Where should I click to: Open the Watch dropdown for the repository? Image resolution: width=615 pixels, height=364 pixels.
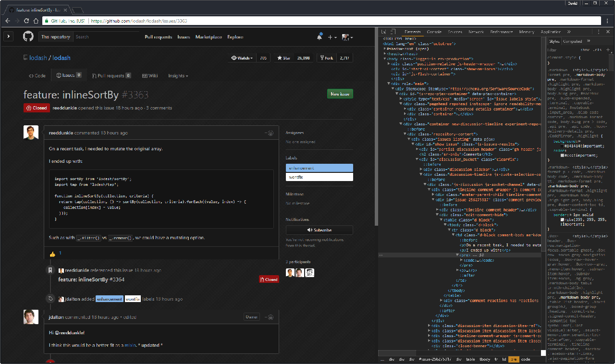[242, 58]
